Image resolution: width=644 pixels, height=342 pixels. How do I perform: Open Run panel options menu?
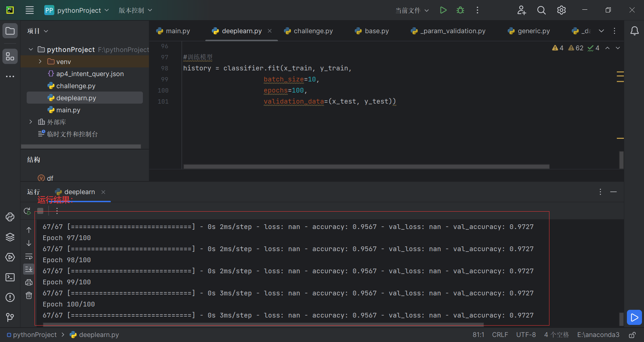(600, 192)
